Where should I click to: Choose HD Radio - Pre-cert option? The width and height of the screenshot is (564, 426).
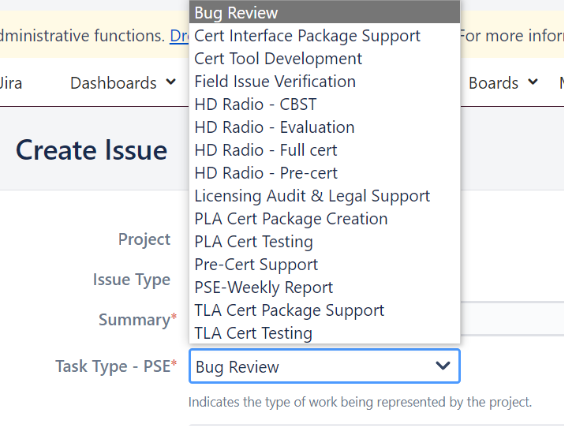click(x=324, y=173)
